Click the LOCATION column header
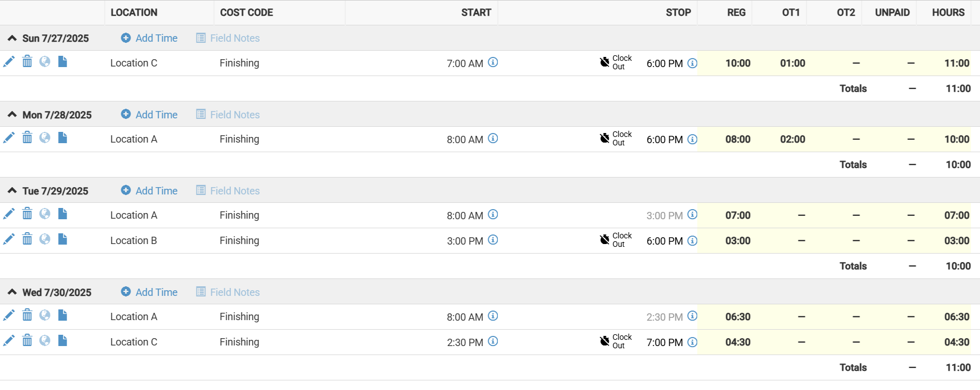980x390 pixels. pos(134,12)
